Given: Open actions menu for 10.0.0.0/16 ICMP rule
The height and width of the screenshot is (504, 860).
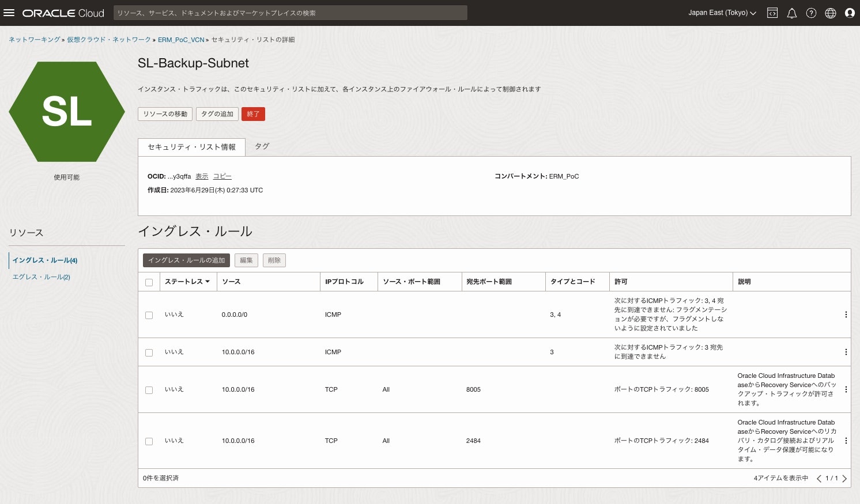Looking at the screenshot, I should click(846, 352).
